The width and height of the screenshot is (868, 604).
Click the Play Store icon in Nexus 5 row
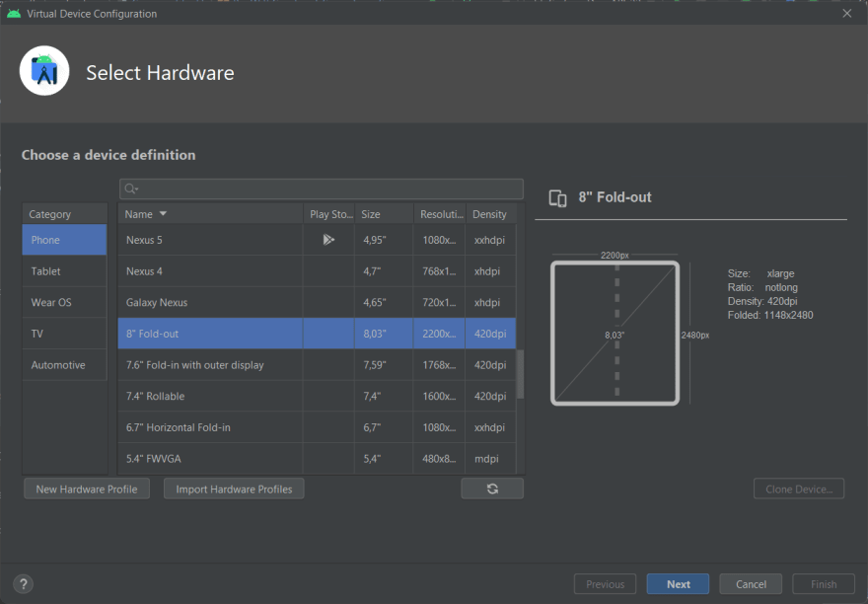click(x=328, y=240)
